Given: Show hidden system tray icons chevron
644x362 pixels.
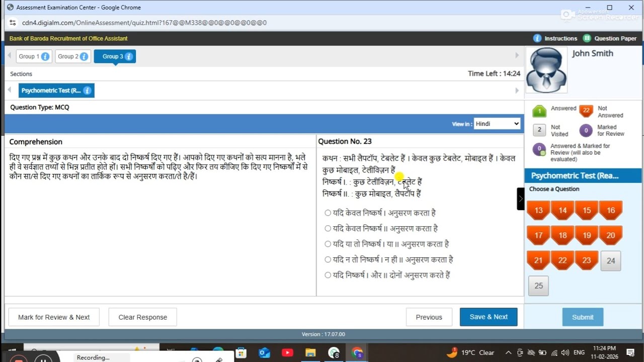Looking at the screenshot, I should [x=509, y=352].
